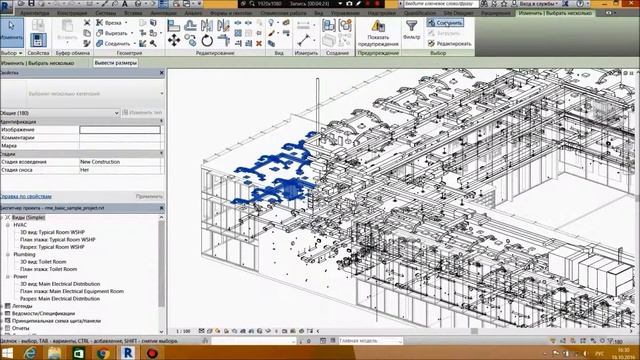
Task: Close the Properties palette
Action: [x=162, y=73]
